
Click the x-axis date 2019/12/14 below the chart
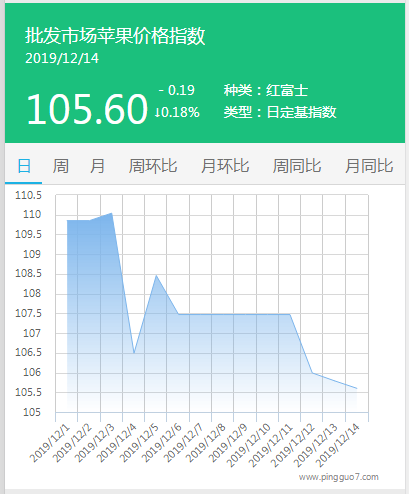(338, 445)
